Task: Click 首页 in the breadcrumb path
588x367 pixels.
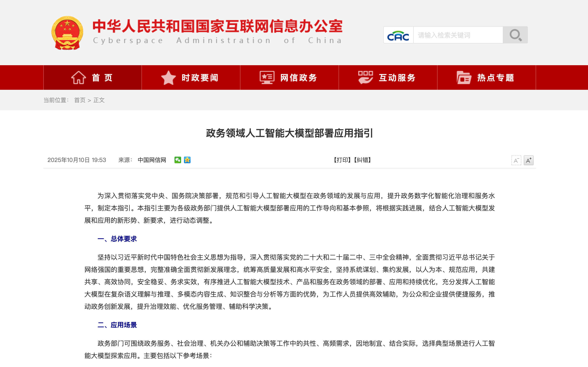Action: pos(80,100)
